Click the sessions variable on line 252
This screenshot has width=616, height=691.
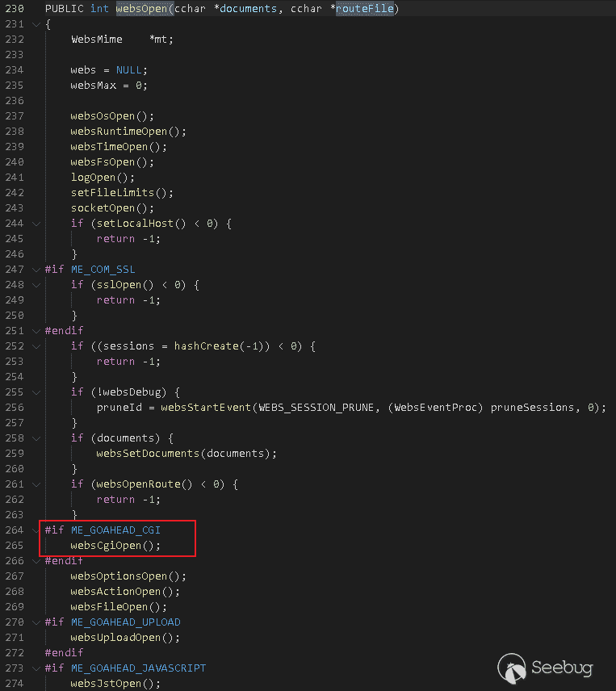[x=128, y=346]
